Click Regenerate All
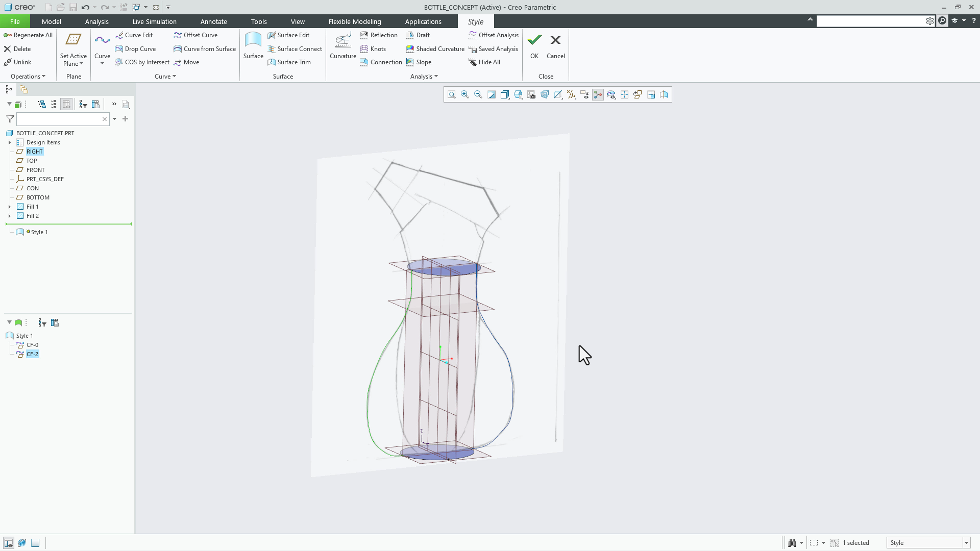The width and height of the screenshot is (980, 551). (x=28, y=35)
